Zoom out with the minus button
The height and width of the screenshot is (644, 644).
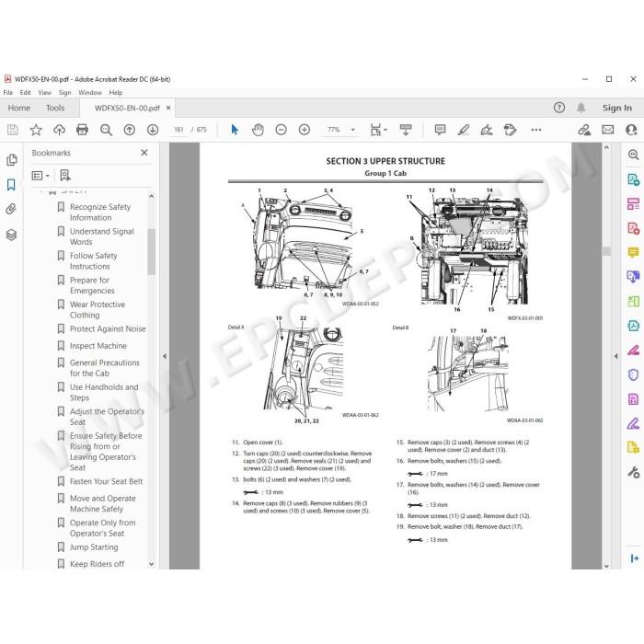click(x=281, y=130)
